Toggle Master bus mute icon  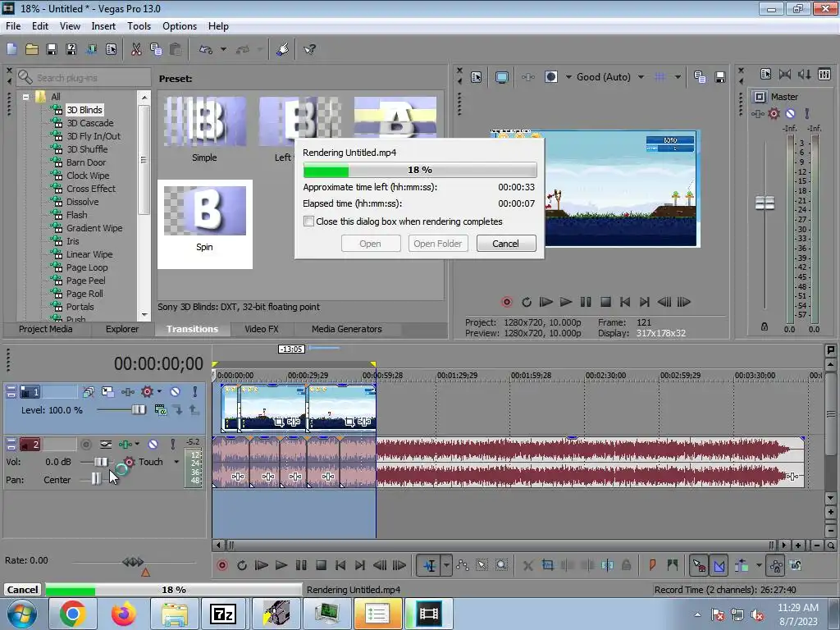[790, 113]
